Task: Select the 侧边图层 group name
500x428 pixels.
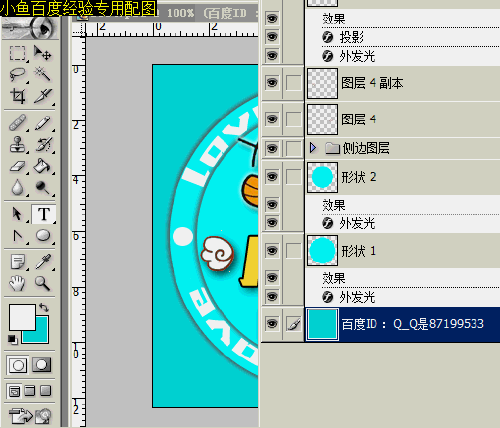Action: (366, 148)
